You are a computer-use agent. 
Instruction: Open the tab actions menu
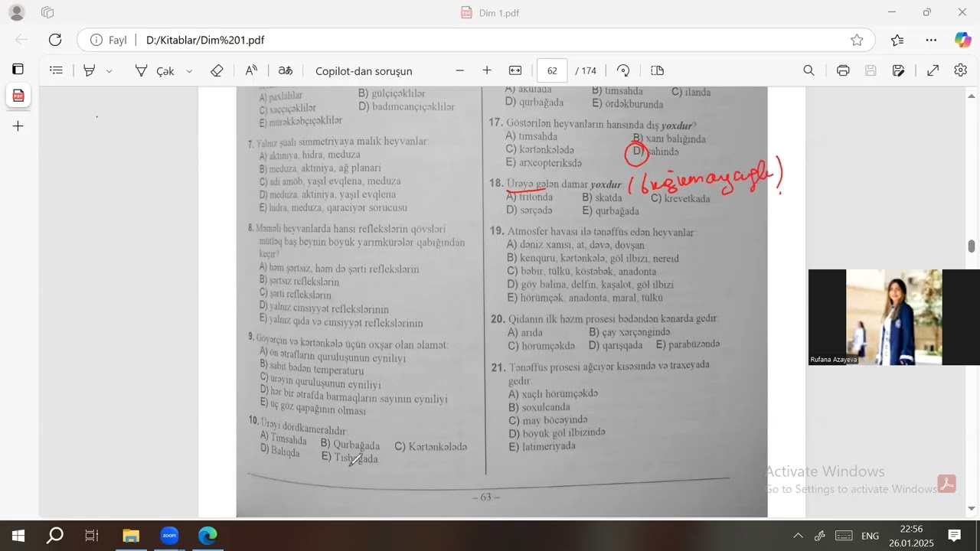click(x=18, y=69)
